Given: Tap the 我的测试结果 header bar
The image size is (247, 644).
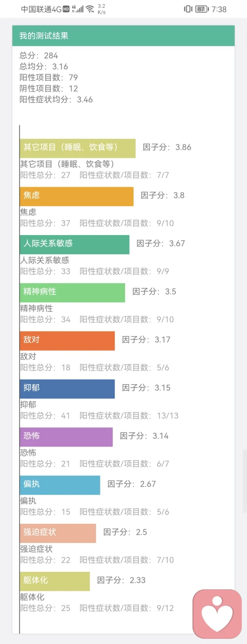Looking at the screenshot, I should [123, 36].
